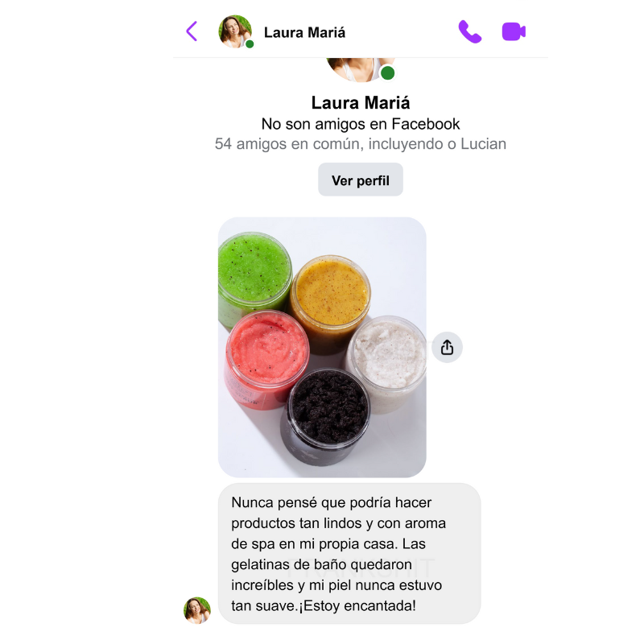
Task: Go back using the purple arrow
Action: [x=192, y=31]
